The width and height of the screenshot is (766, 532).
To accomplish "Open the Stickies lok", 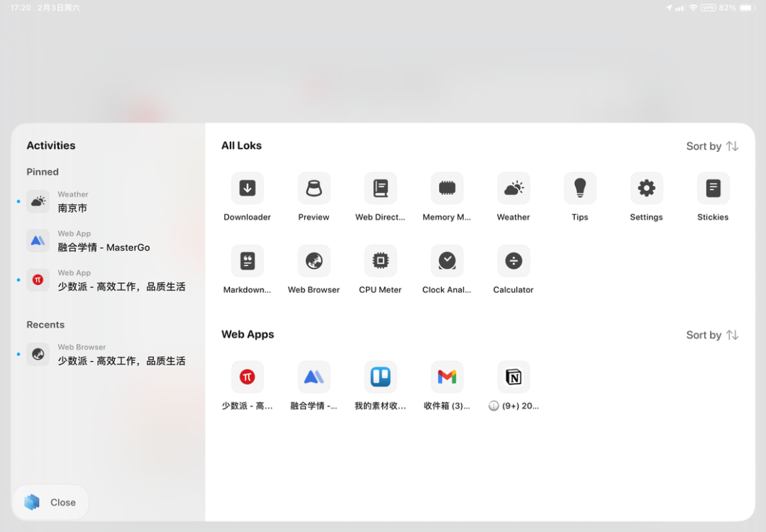I will click(713, 189).
